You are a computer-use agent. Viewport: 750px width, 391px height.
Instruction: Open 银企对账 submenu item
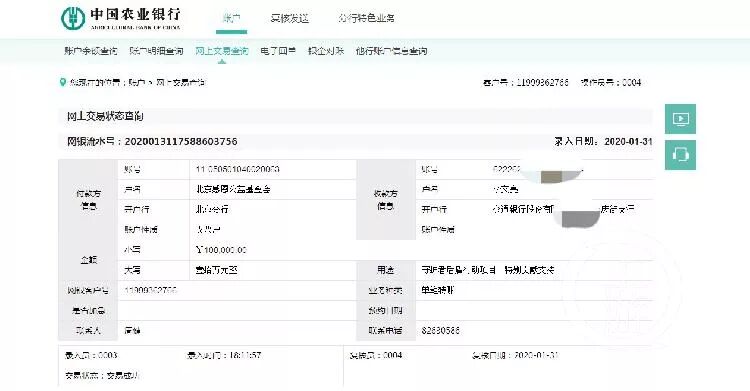point(326,51)
